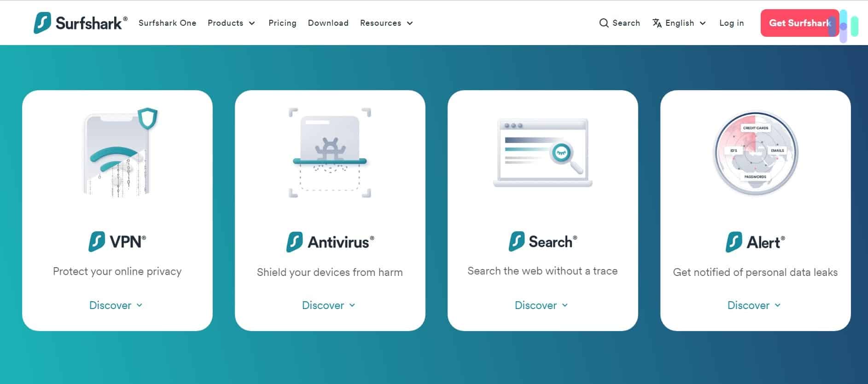The width and height of the screenshot is (868, 384).
Task: Expand the Products dropdown menu
Action: [x=231, y=23]
